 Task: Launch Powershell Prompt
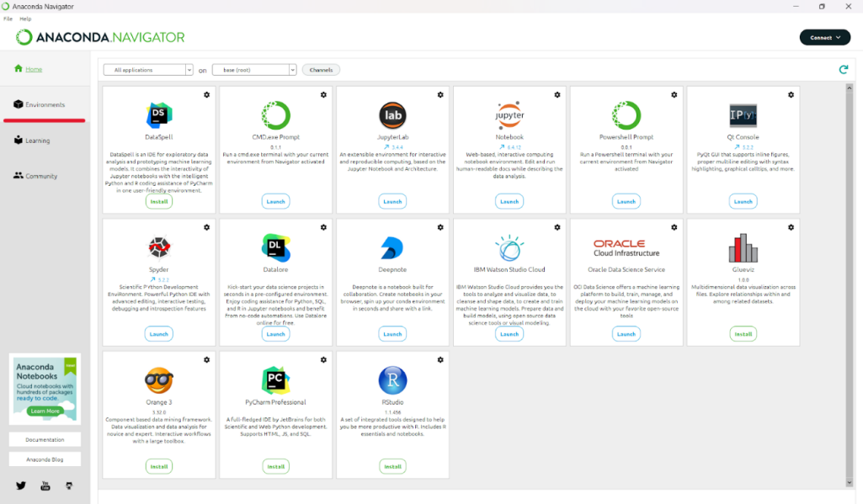[x=626, y=201]
